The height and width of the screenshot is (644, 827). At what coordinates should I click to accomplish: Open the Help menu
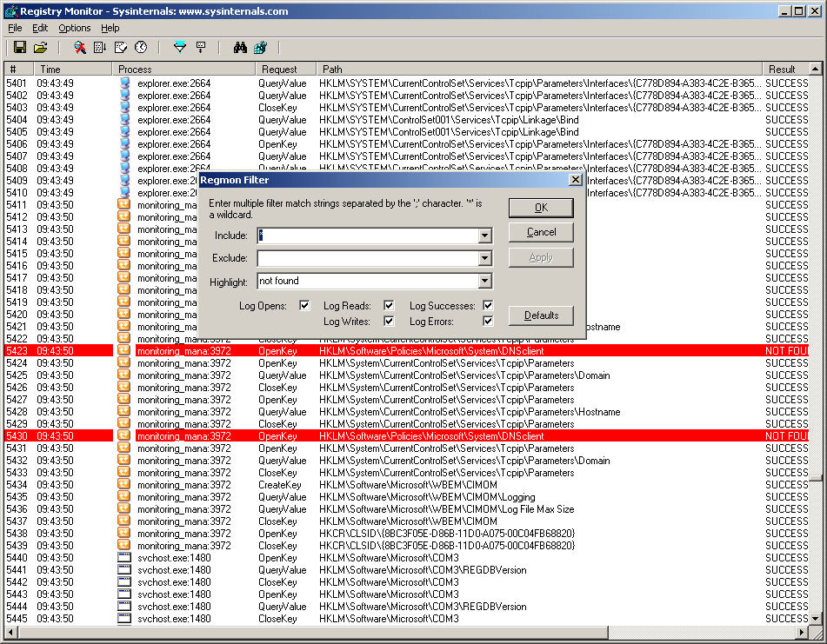pyautogui.click(x=110, y=28)
